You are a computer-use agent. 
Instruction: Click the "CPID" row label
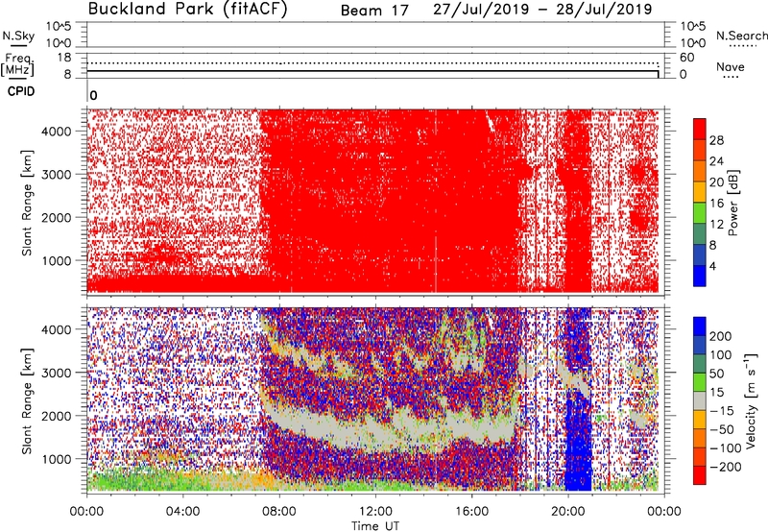21,91
